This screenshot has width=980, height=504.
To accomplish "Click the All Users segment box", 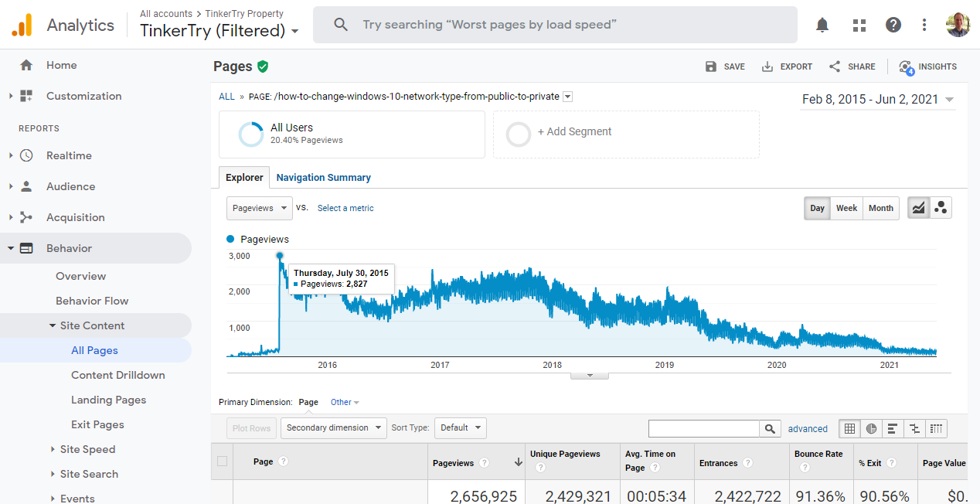I will pos(352,135).
